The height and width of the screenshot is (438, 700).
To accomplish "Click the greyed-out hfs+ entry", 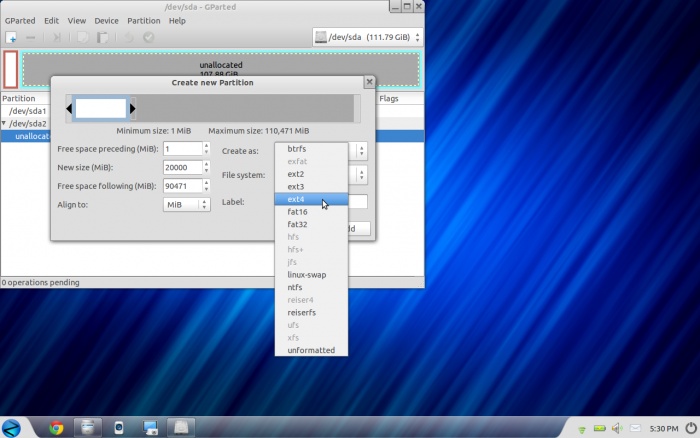I will (x=311, y=250).
